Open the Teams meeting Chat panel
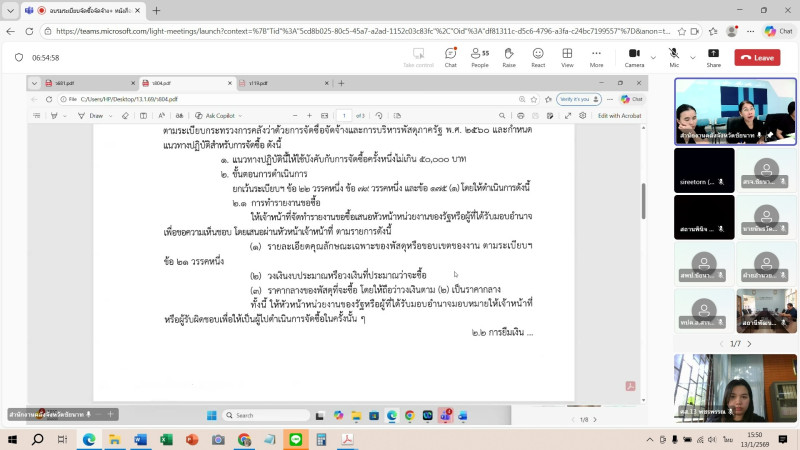 450,57
